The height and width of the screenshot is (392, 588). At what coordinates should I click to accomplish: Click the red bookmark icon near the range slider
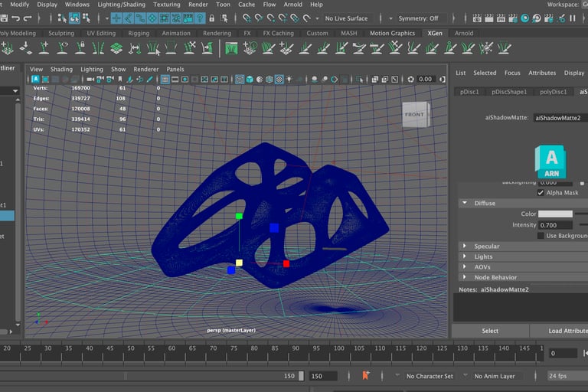pos(366,376)
